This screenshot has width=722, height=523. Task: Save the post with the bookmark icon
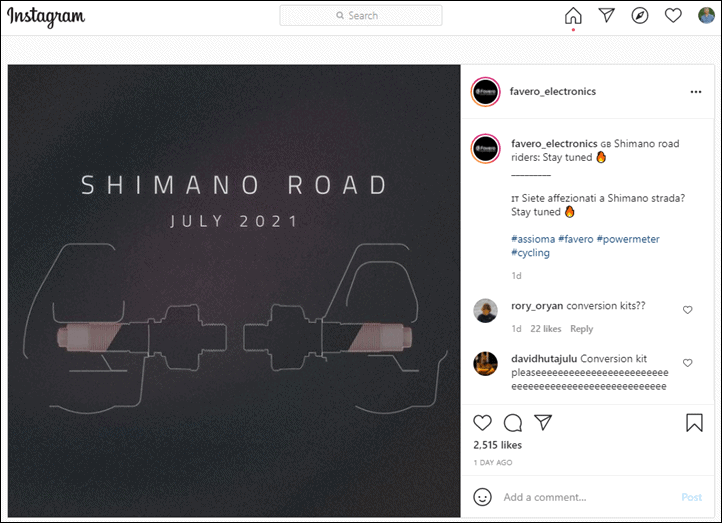click(694, 423)
